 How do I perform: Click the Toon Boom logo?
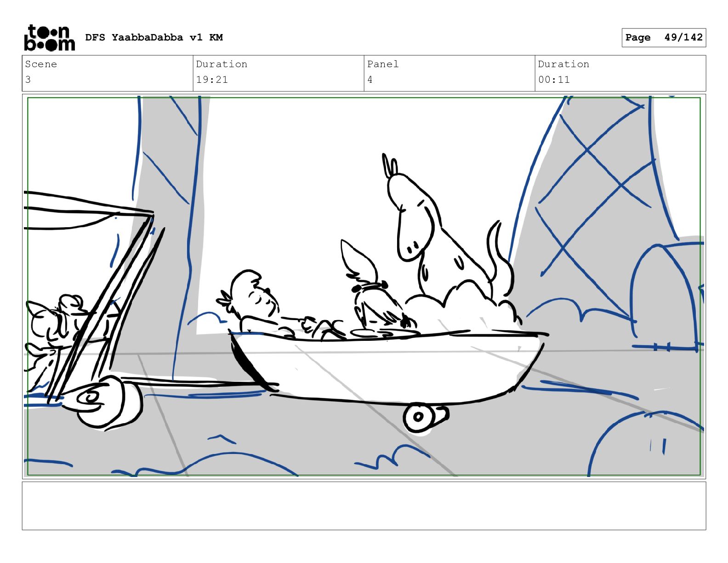point(49,38)
